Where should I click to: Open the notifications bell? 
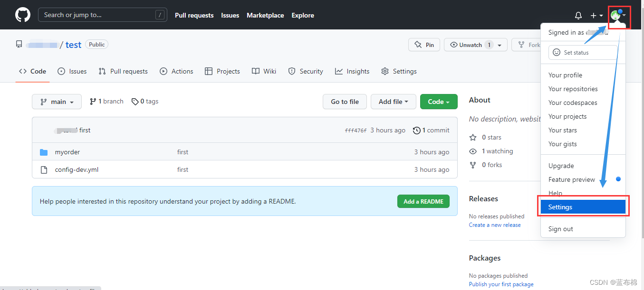[578, 15]
